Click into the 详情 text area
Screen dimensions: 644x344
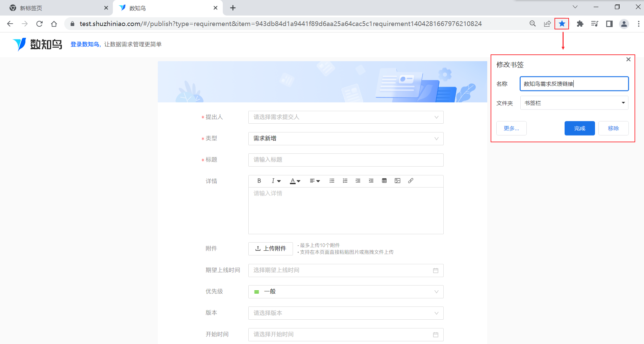[346, 211]
